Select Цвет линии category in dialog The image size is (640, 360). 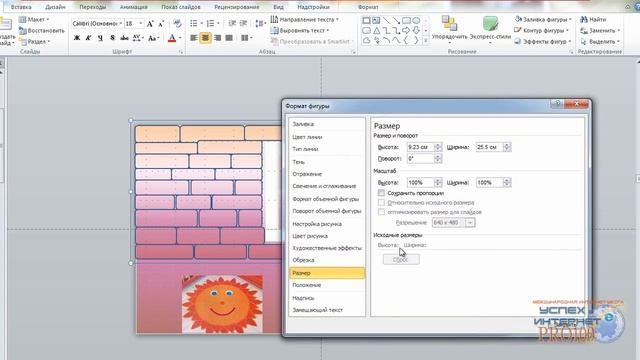(327, 137)
